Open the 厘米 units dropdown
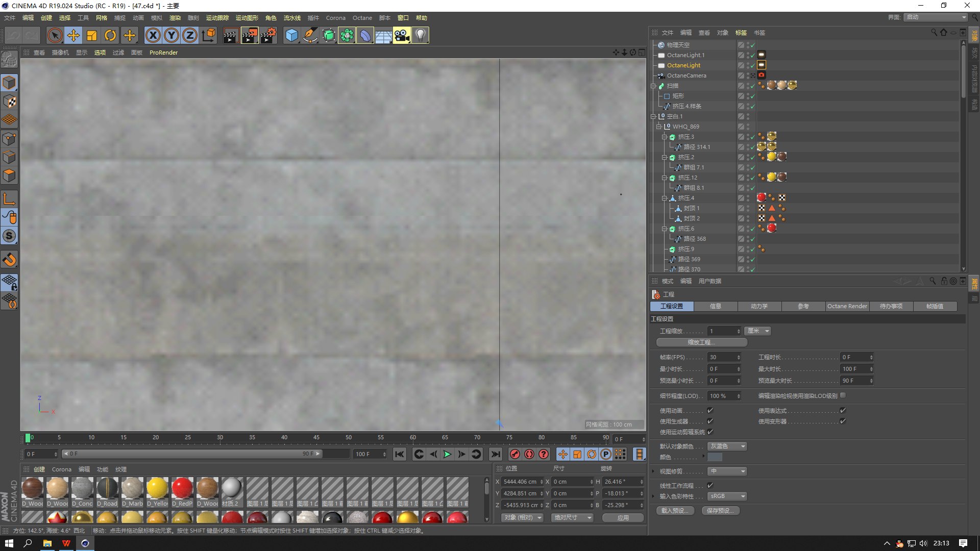 tap(757, 331)
